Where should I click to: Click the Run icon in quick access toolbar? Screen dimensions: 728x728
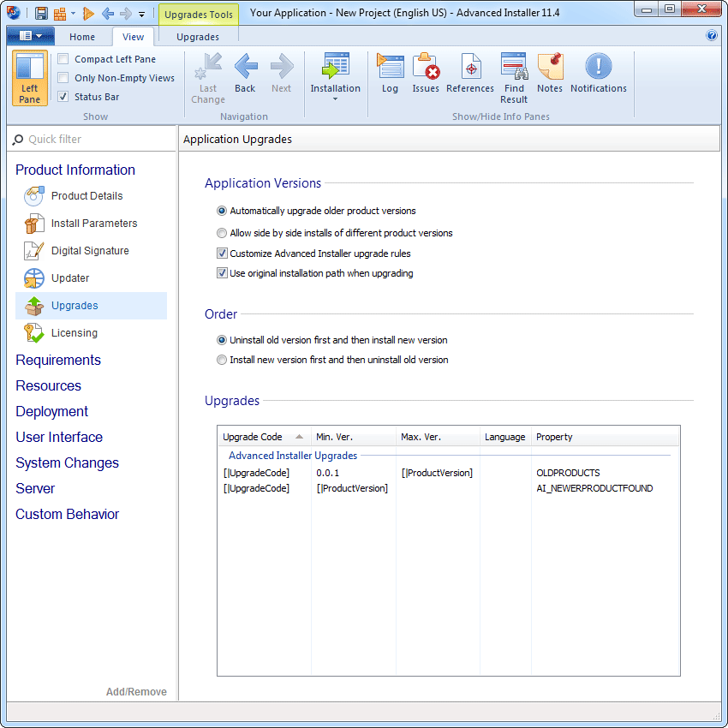click(88, 14)
